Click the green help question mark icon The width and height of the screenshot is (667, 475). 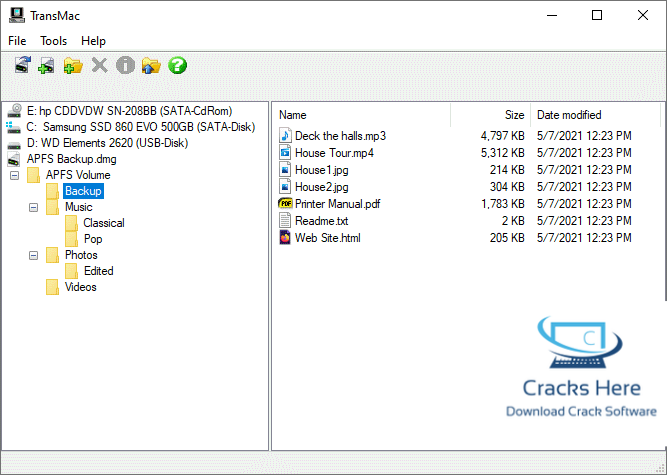click(x=177, y=65)
